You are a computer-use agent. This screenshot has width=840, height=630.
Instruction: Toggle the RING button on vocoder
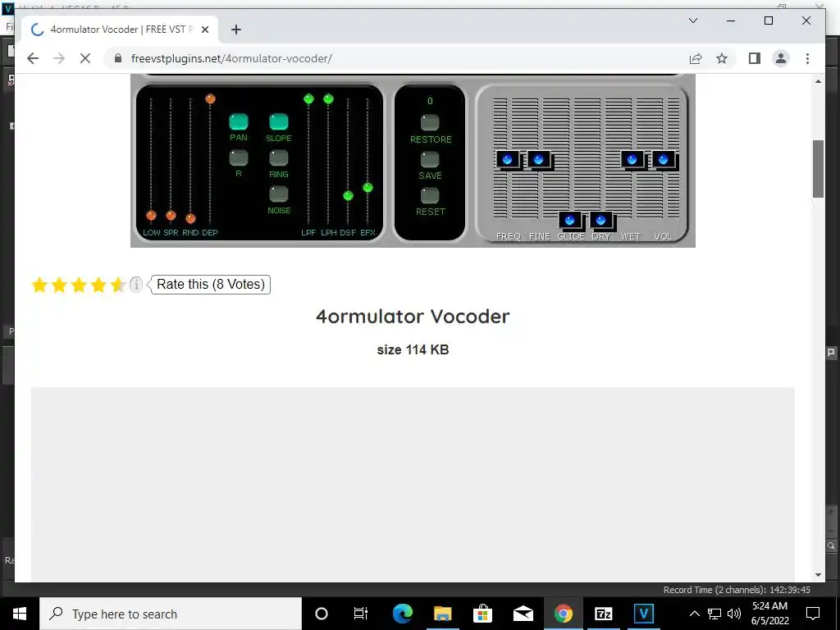[279, 157]
